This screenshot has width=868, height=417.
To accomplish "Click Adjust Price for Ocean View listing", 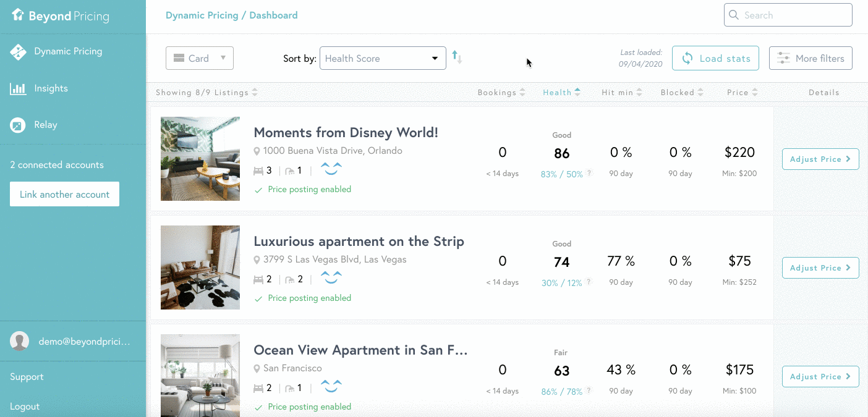I will click(x=820, y=376).
